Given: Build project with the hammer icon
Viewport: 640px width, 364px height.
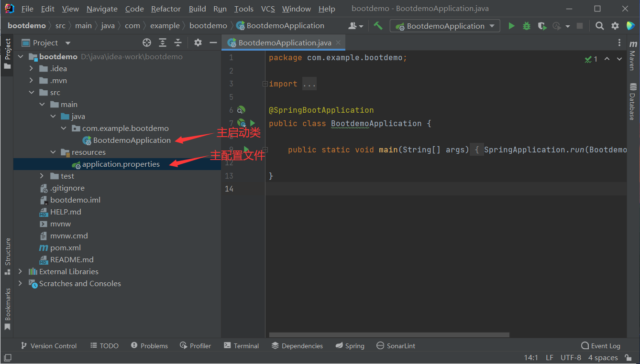Looking at the screenshot, I should pyautogui.click(x=378, y=26).
